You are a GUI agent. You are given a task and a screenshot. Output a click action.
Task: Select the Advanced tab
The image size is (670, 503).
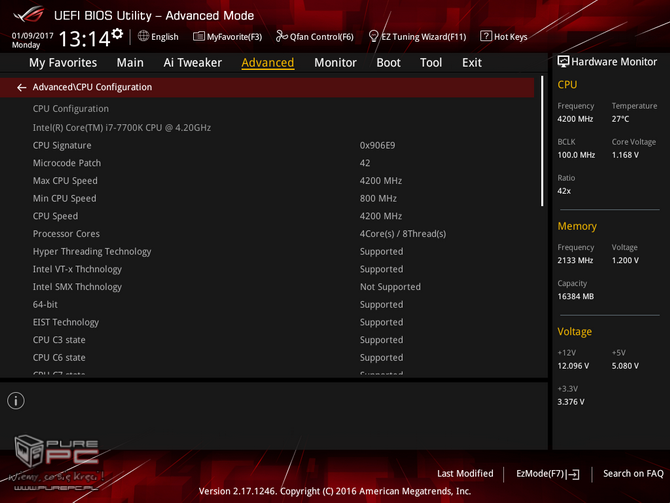pyautogui.click(x=267, y=63)
